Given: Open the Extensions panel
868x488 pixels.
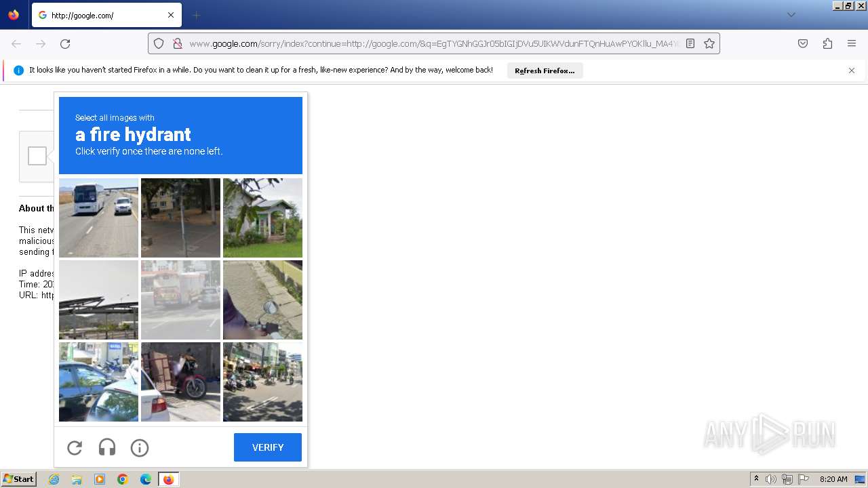Looking at the screenshot, I should point(827,43).
